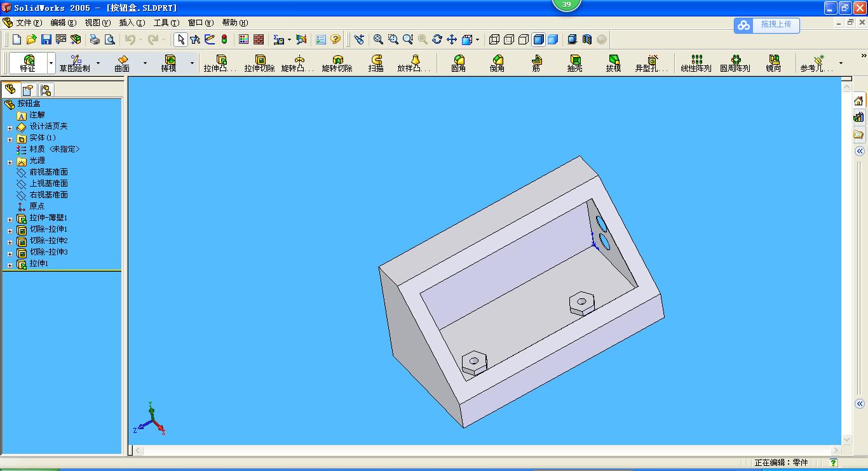Open the 插入 menu
The width and height of the screenshot is (868, 471).
(132, 23)
